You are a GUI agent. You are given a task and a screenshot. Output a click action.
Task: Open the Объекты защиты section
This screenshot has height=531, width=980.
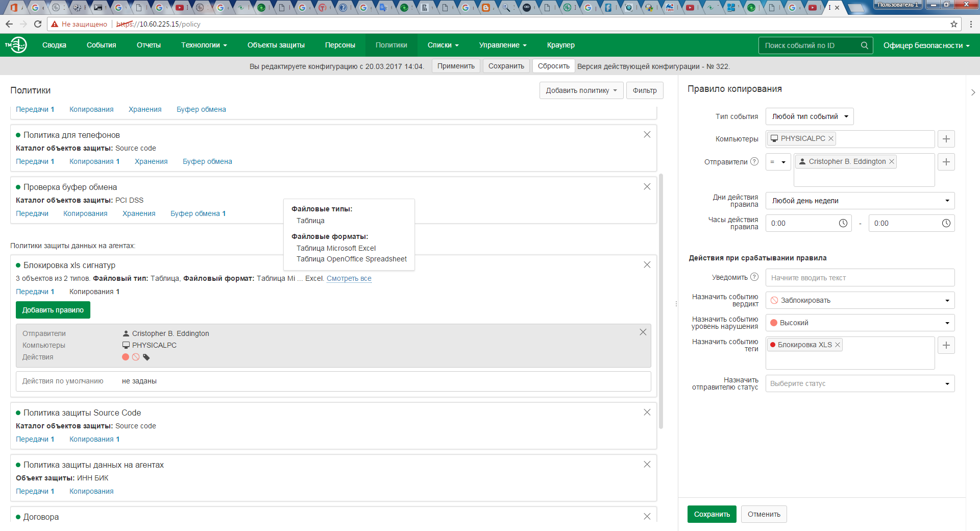click(x=276, y=45)
